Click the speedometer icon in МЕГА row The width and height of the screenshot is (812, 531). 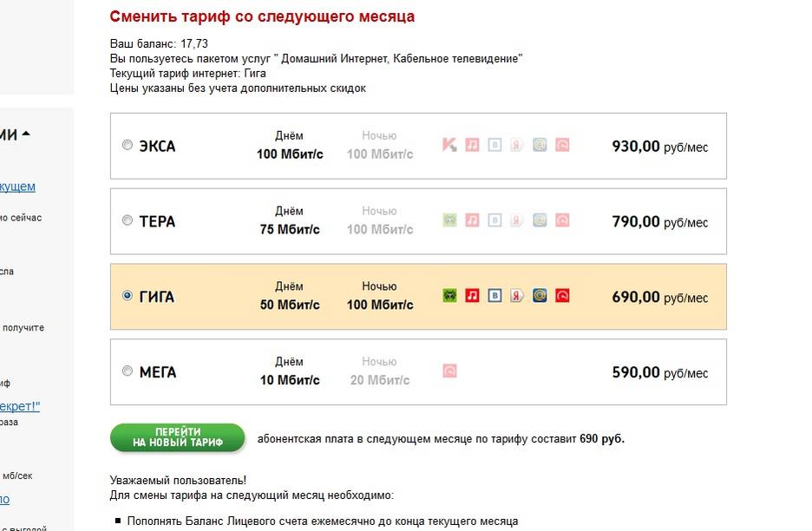(x=449, y=371)
